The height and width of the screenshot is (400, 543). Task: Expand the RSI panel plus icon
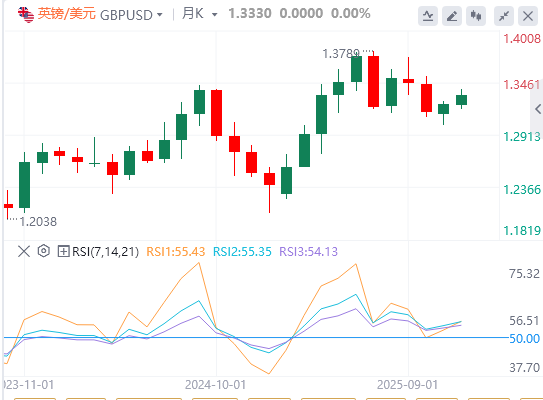pos(63,251)
